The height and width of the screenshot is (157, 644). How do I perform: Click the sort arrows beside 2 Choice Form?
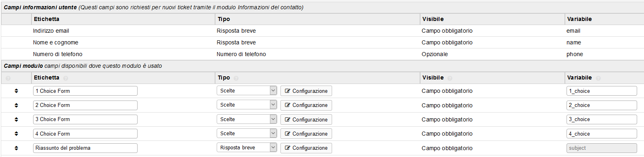(16, 105)
